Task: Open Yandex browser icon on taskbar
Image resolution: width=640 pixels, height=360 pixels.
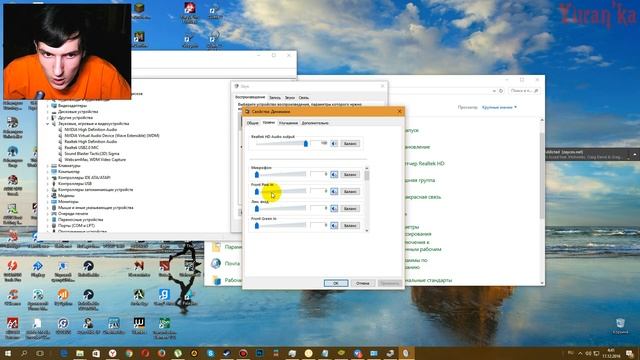Action: [x=113, y=353]
